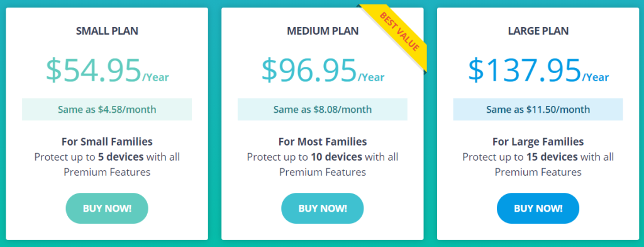This screenshot has height=247, width=644.
Task: Click the For Small Families text
Action: (x=107, y=142)
